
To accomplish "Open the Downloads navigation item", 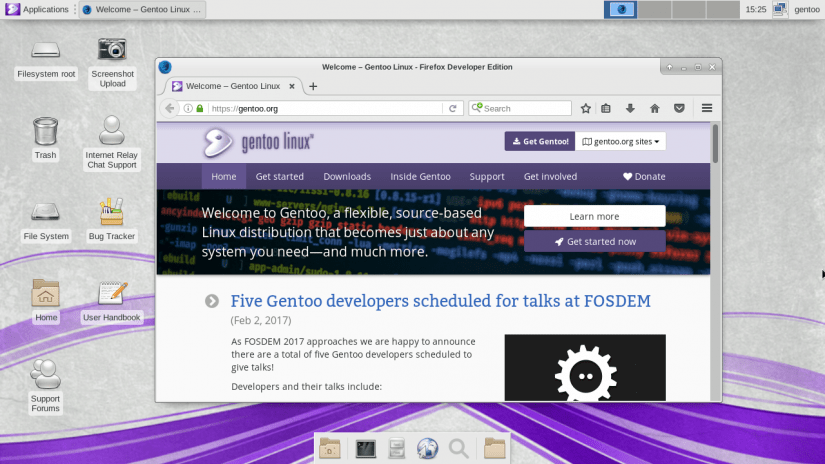I will coord(347,176).
